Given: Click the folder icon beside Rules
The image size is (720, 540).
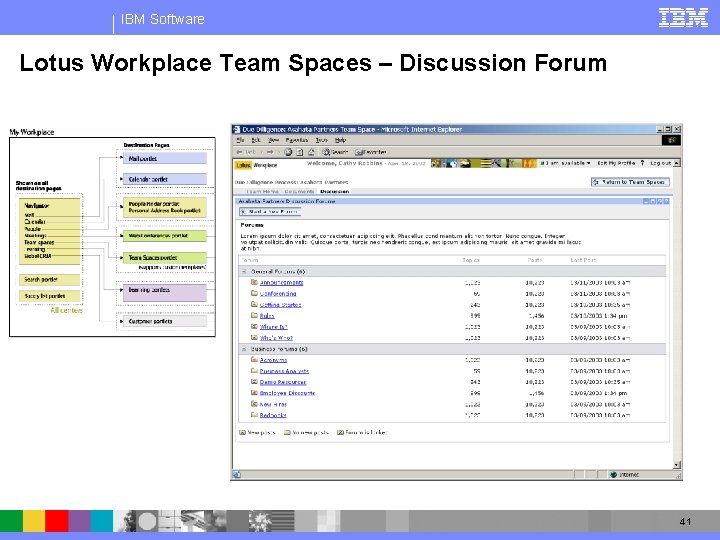Looking at the screenshot, I should pyautogui.click(x=254, y=315).
